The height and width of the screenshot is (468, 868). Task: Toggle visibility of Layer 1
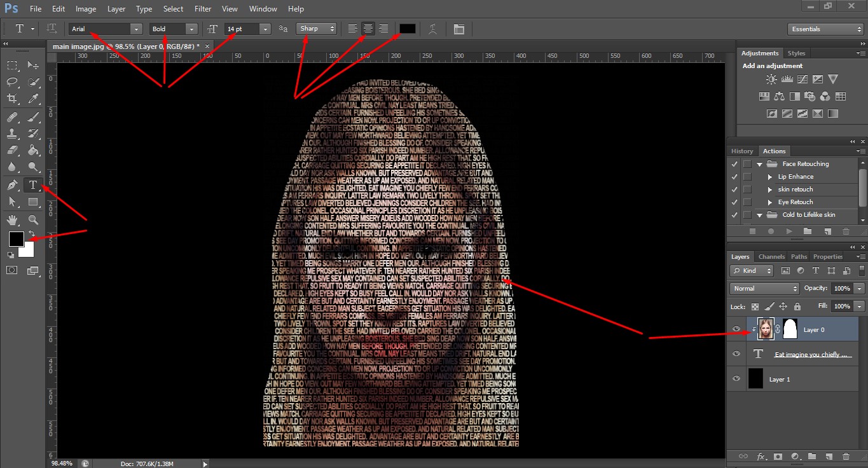736,379
